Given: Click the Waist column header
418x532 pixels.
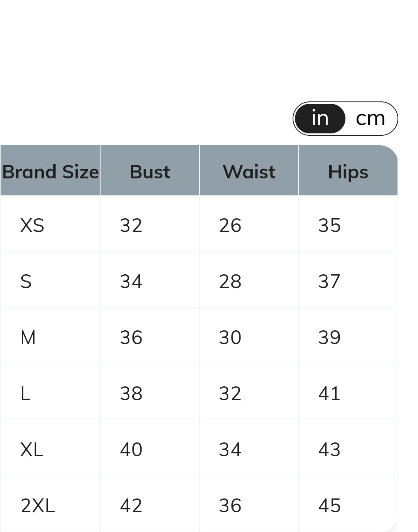Looking at the screenshot, I should (x=249, y=172).
